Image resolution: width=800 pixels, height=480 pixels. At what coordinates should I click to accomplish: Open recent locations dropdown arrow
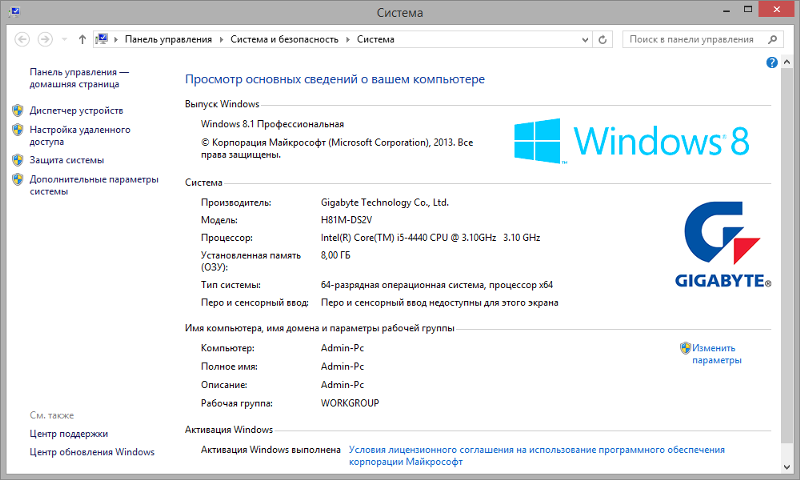64,40
